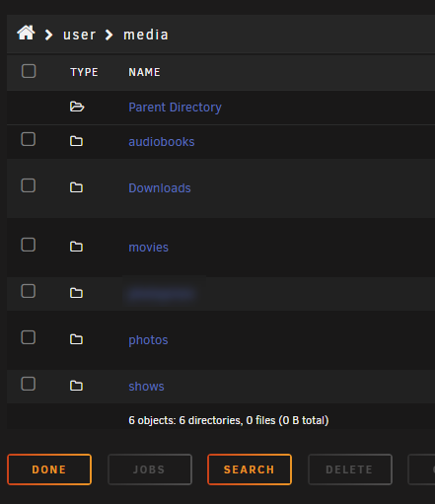The height and width of the screenshot is (504, 435).
Task: Check the audiobooks row checkbox
Action: (29, 139)
